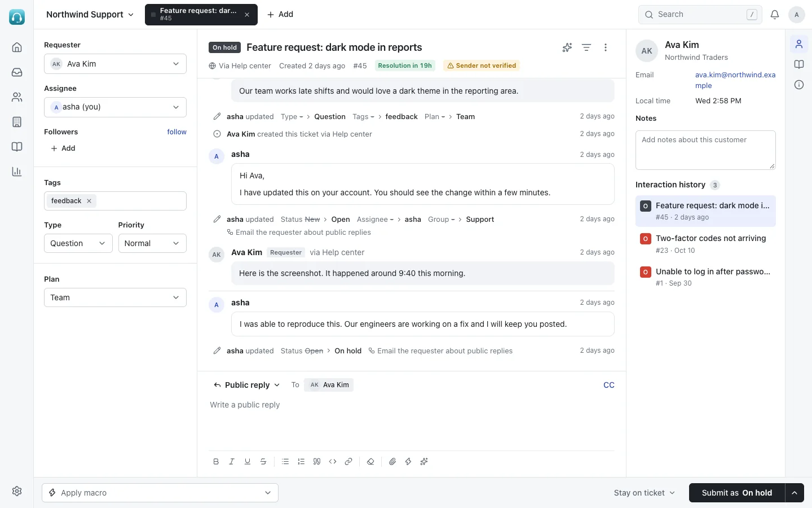Attach a file to the reply
This screenshot has width=812, height=508.
coord(392,462)
